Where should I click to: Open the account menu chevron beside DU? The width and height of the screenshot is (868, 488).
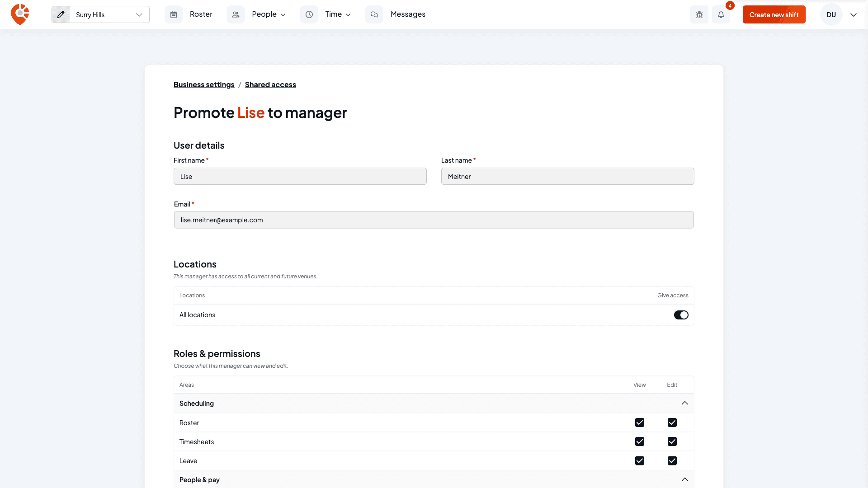click(854, 15)
